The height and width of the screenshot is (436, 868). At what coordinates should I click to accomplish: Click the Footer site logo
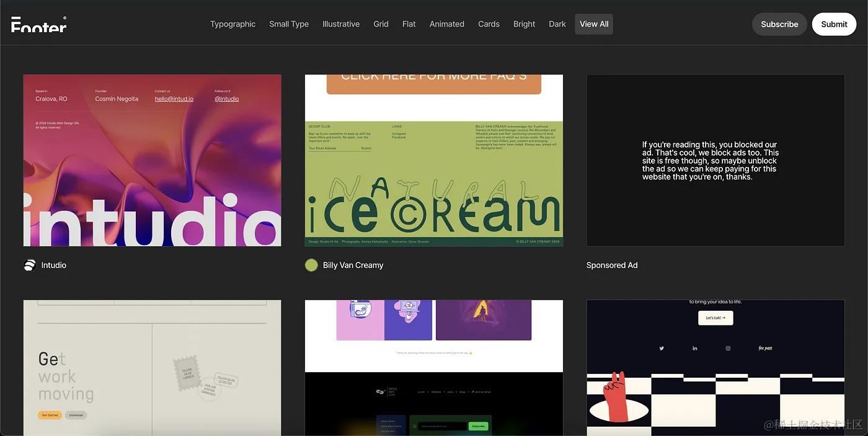point(39,24)
